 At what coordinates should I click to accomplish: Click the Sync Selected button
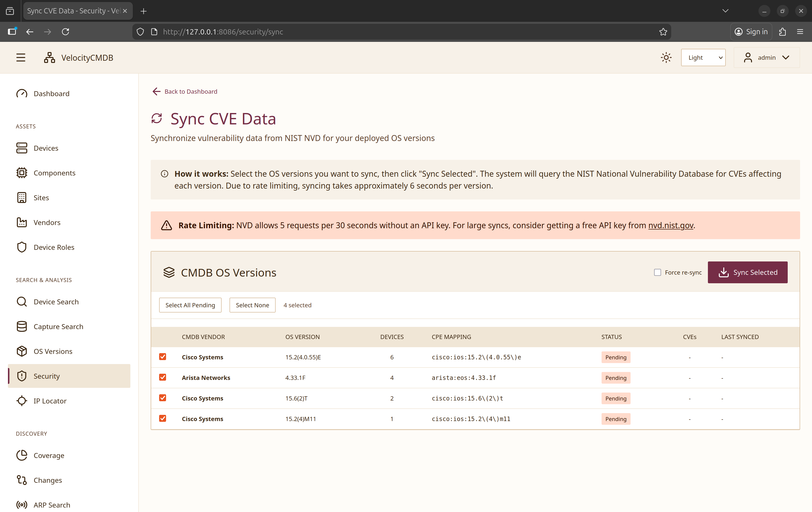(x=748, y=272)
